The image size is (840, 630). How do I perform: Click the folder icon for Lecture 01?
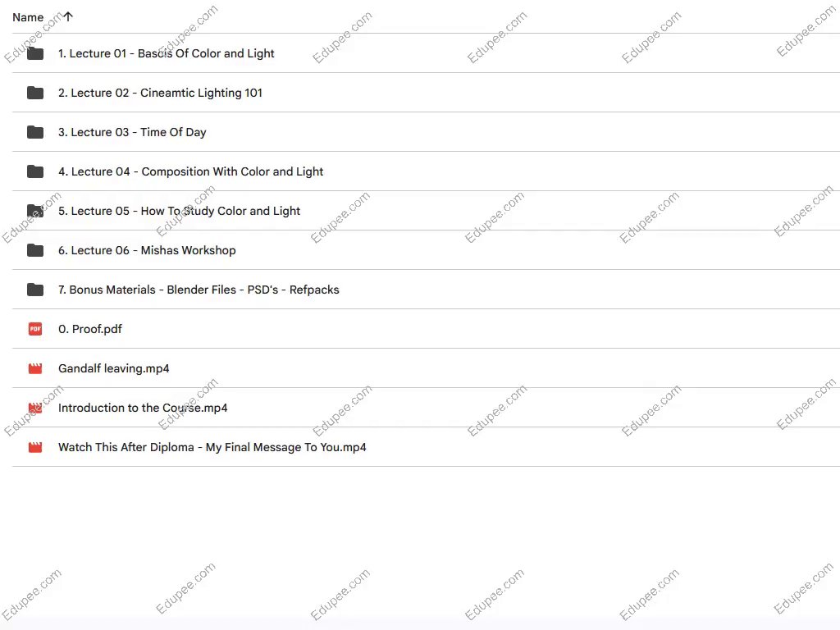(35, 53)
